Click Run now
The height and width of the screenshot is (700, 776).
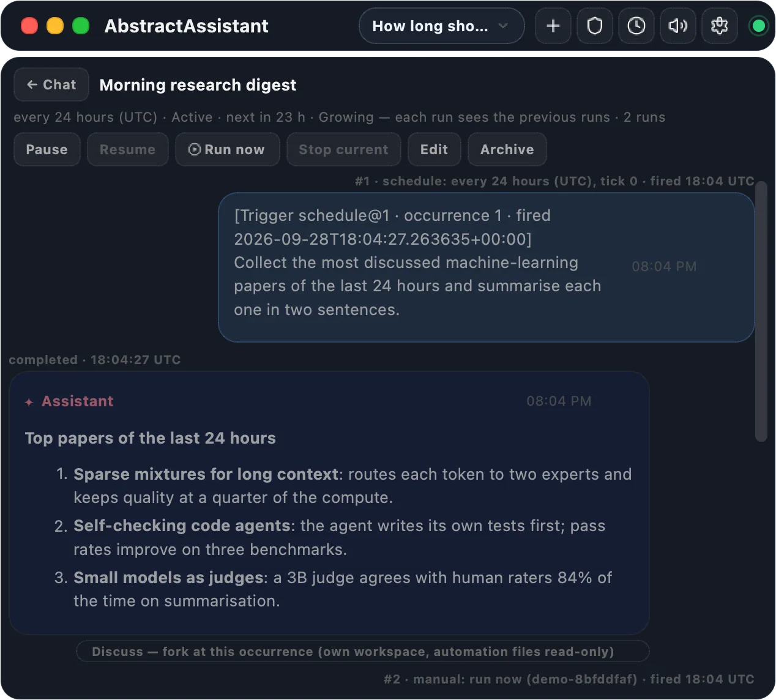tap(227, 149)
